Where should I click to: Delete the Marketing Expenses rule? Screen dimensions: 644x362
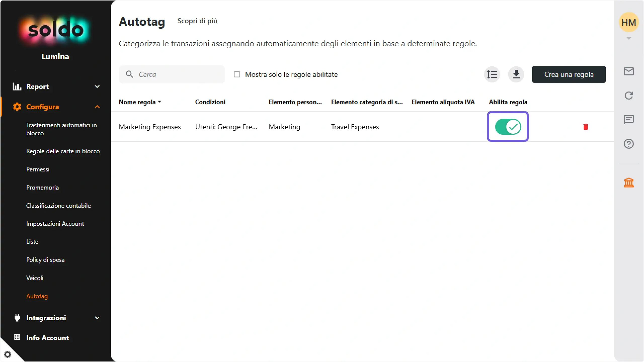pos(585,127)
